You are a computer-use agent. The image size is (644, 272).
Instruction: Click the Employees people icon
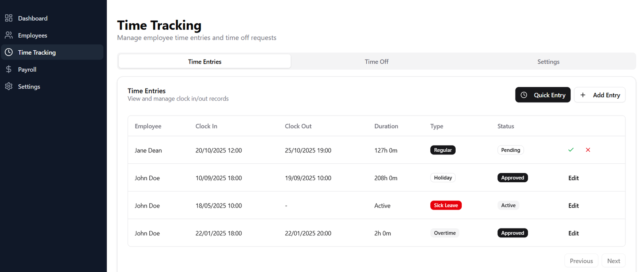point(8,35)
